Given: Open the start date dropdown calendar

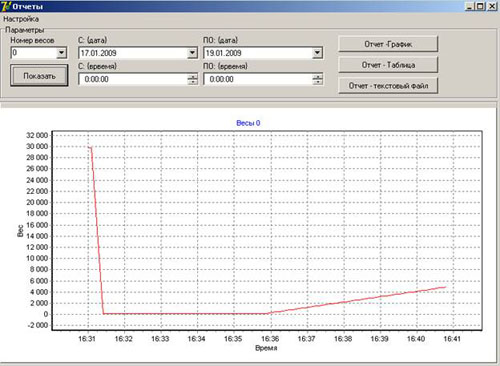Looking at the screenshot, I should pyautogui.click(x=192, y=53).
